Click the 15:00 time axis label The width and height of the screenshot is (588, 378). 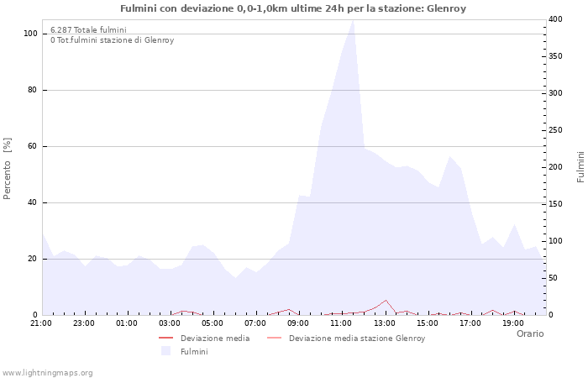pos(427,323)
